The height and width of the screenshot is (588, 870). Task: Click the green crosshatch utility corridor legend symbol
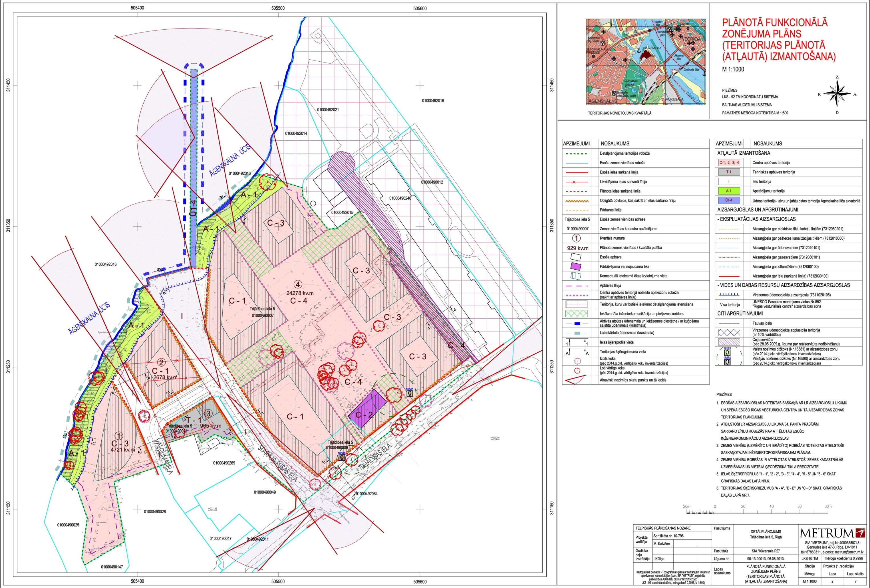pyautogui.click(x=577, y=314)
